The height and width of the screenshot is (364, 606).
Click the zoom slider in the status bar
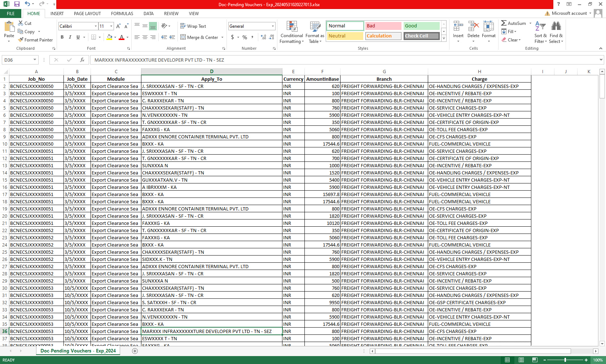[565, 360]
